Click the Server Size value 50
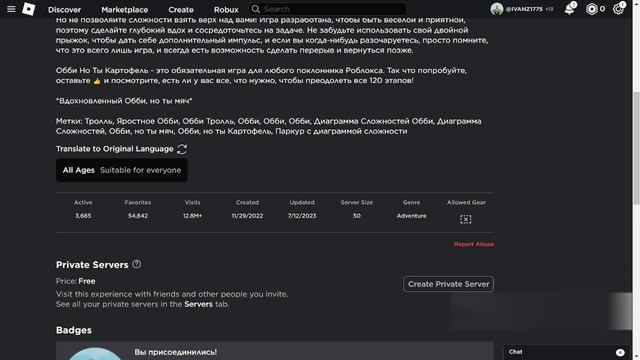 point(357,216)
